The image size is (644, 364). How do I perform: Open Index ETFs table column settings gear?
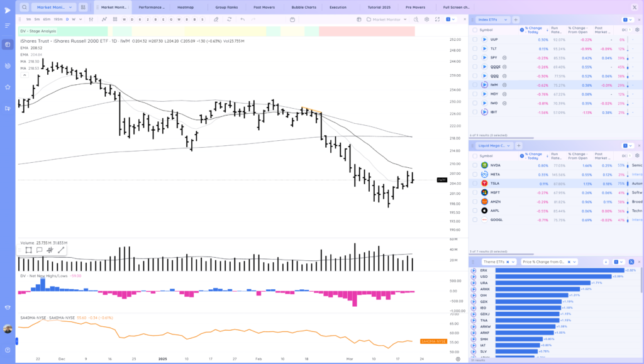point(637,30)
